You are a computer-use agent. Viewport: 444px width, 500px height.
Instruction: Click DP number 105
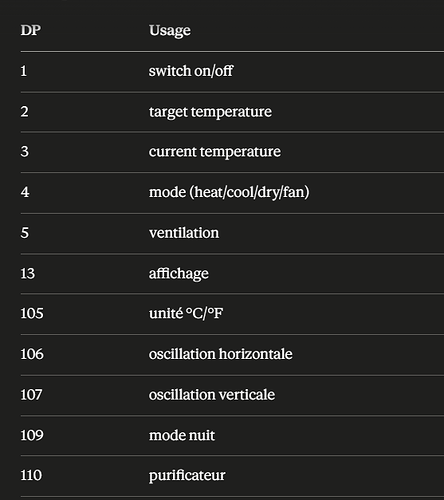click(x=32, y=313)
